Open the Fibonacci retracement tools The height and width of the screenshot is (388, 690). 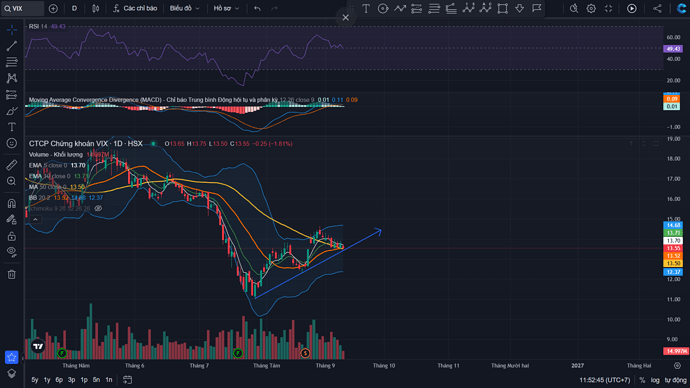[x=12, y=62]
